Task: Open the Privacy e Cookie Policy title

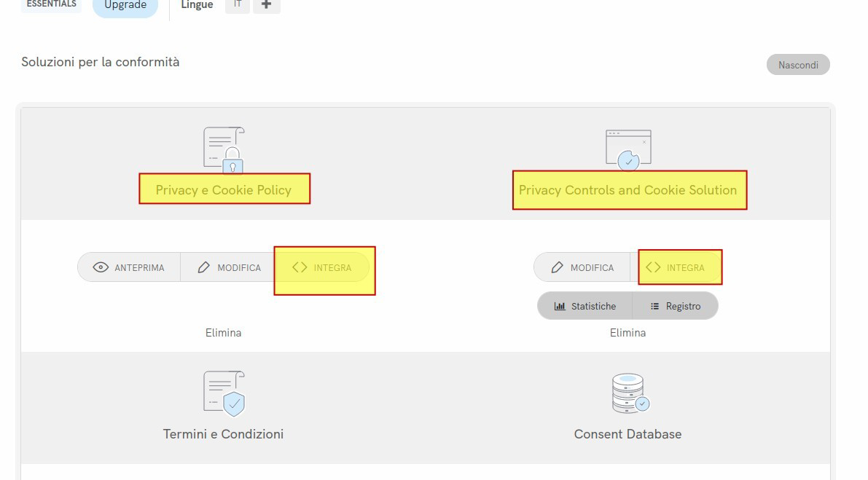Action: pyautogui.click(x=223, y=190)
